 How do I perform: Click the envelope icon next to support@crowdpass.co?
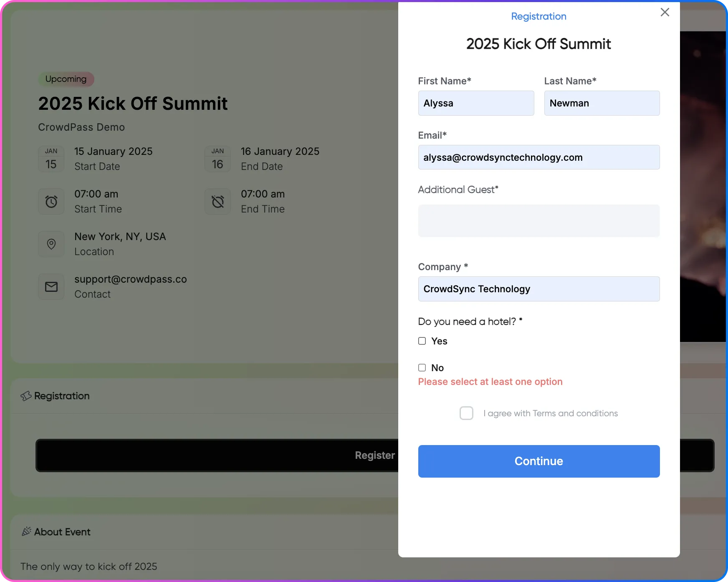click(51, 286)
